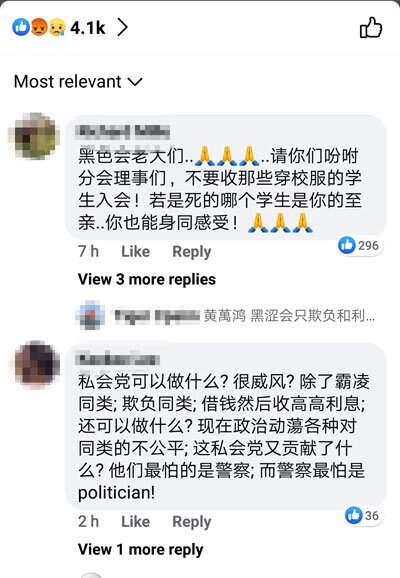This screenshot has width=400, height=578.
Task: Expand reactions list with the chevron arrow
Action: 122,28
